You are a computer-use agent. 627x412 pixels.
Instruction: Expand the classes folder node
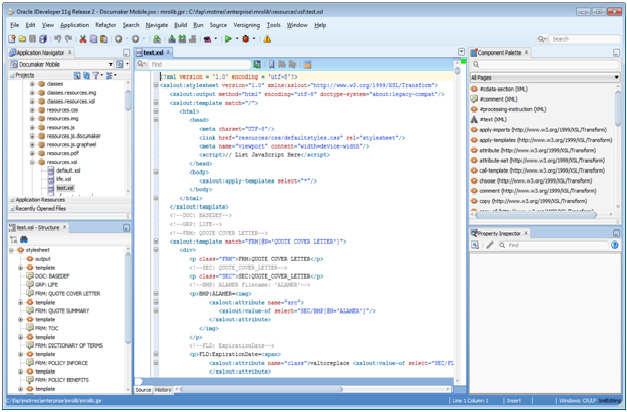[x=32, y=84]
